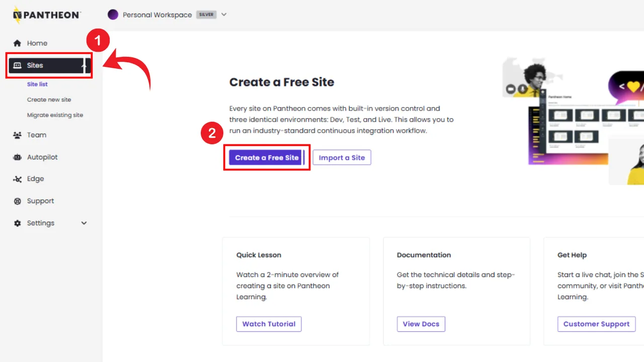Click the Support lifebuoy icon
This screenshot has width=644, height=362.
tap(18, 201)
